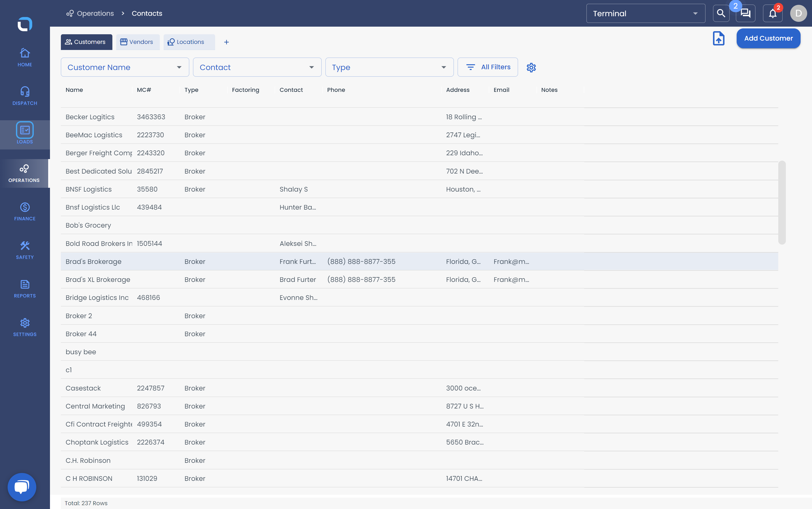Click the table vertical scrollbar

point(782,202)
